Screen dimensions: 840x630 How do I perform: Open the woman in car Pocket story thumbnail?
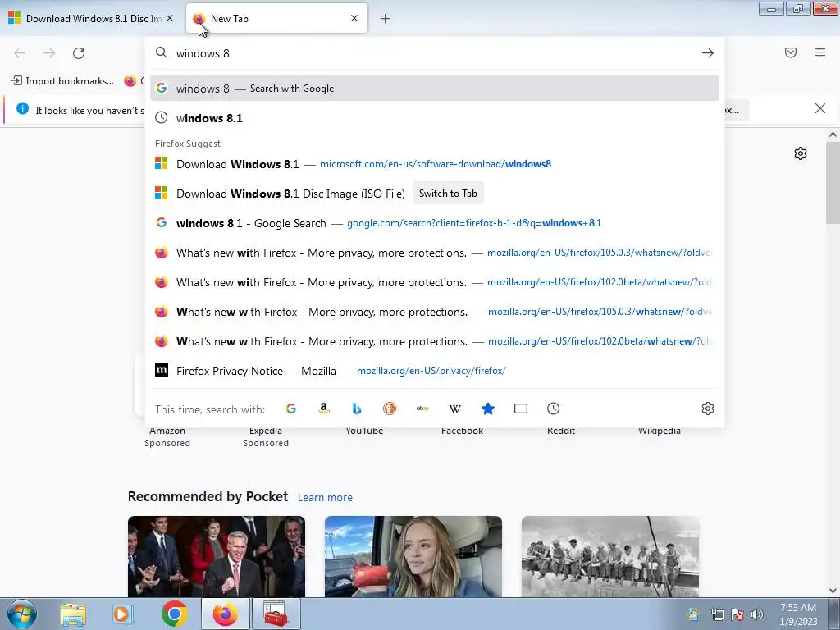(413, 557)
